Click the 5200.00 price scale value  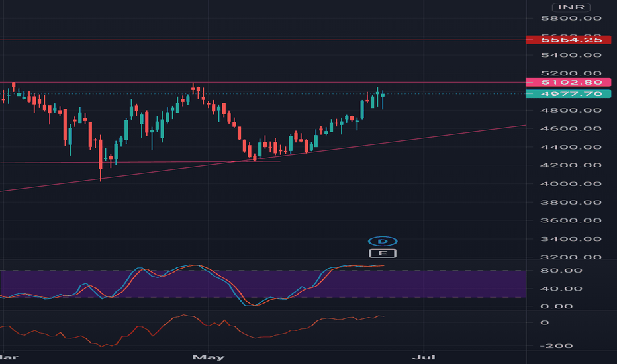(x=571, y=73)
